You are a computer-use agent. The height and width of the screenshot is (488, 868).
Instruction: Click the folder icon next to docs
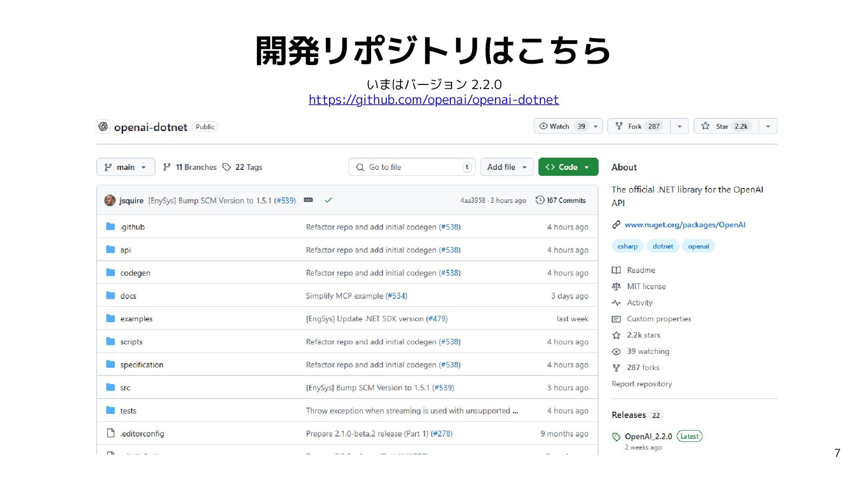pos(110,296)
